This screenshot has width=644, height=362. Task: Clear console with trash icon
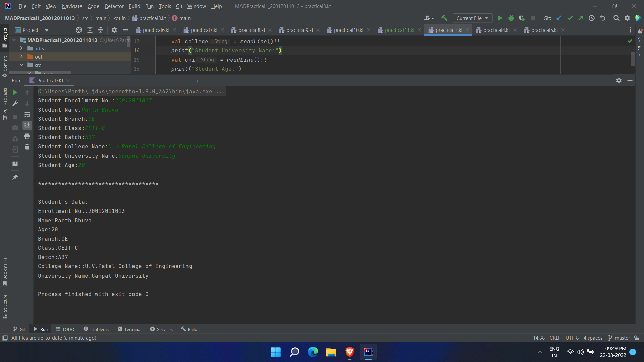pos(27,147)
